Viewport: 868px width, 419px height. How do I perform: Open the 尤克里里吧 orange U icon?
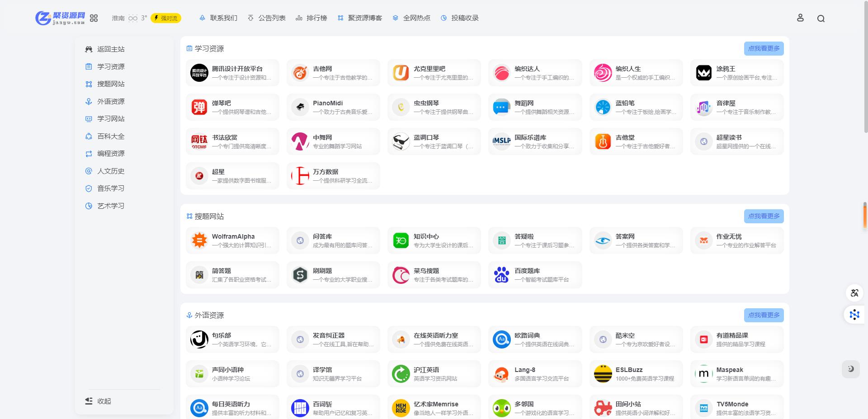click(x=401, y=73)
